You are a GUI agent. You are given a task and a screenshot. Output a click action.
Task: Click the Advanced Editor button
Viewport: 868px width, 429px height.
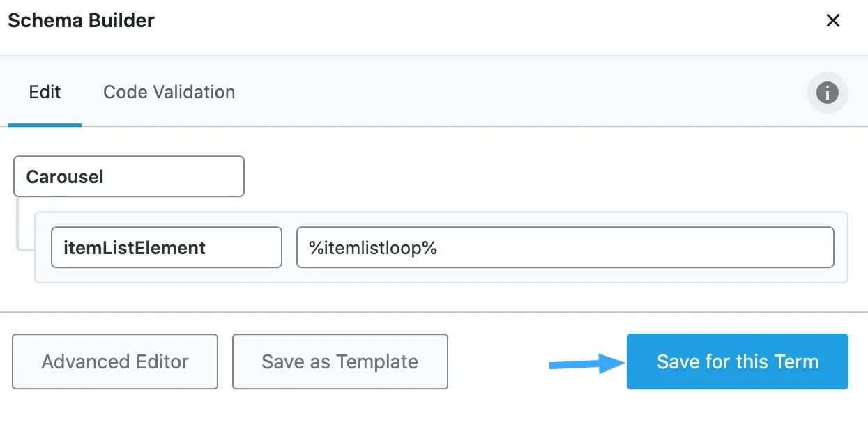[x=115, y=361]
